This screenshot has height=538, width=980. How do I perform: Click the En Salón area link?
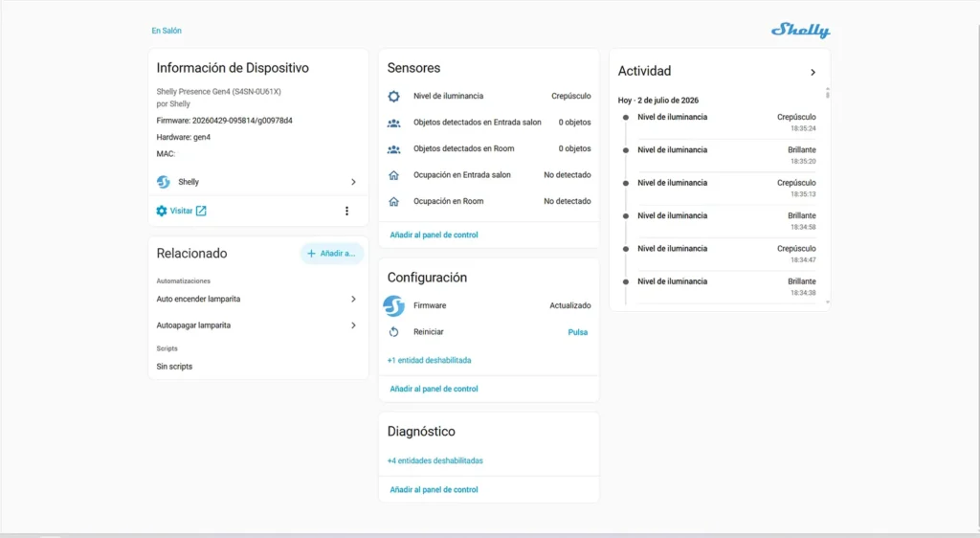167,31
